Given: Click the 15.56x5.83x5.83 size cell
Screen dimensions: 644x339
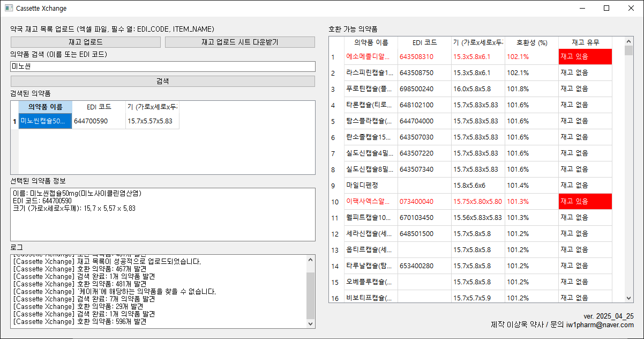Looking at the screenshot, I should (x=478, y=218).
